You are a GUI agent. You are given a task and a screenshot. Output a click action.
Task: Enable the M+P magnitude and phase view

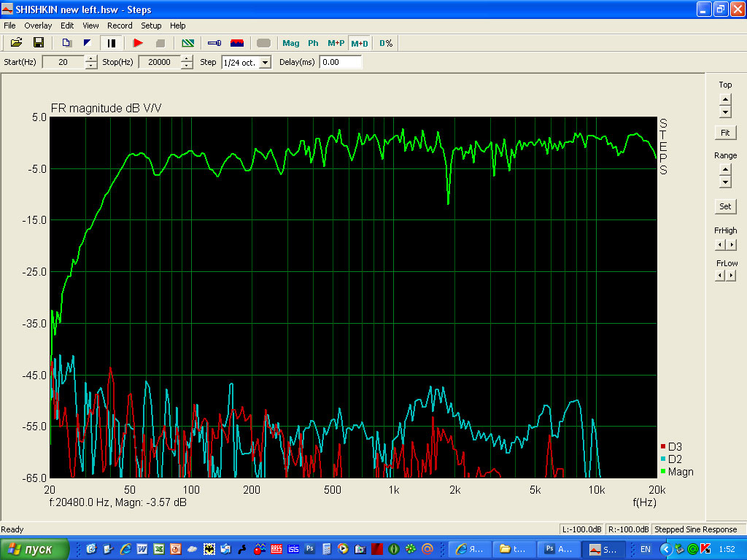(x=336, y=43)
